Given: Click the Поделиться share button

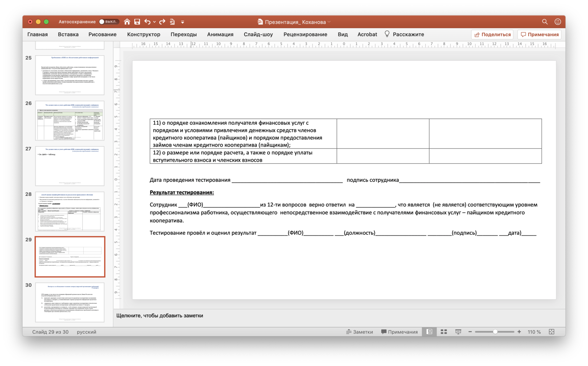Looking at the screenshot, I should [x=492, y=34].
